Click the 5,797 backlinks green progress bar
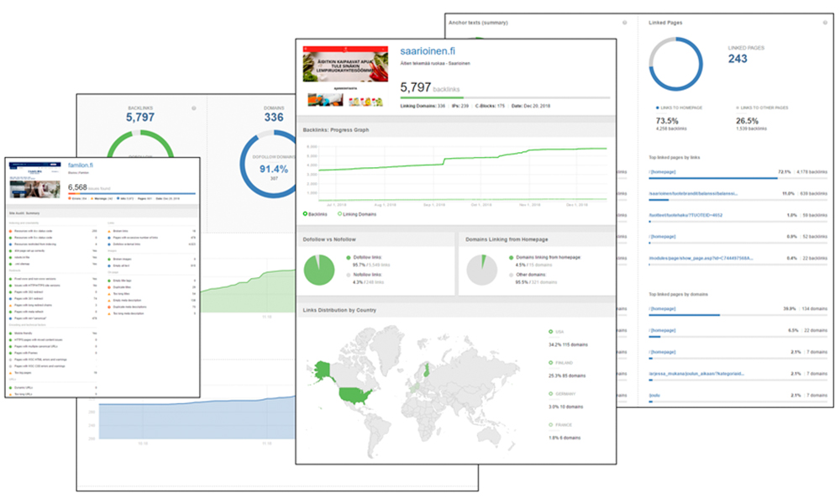 pos(432,97)
